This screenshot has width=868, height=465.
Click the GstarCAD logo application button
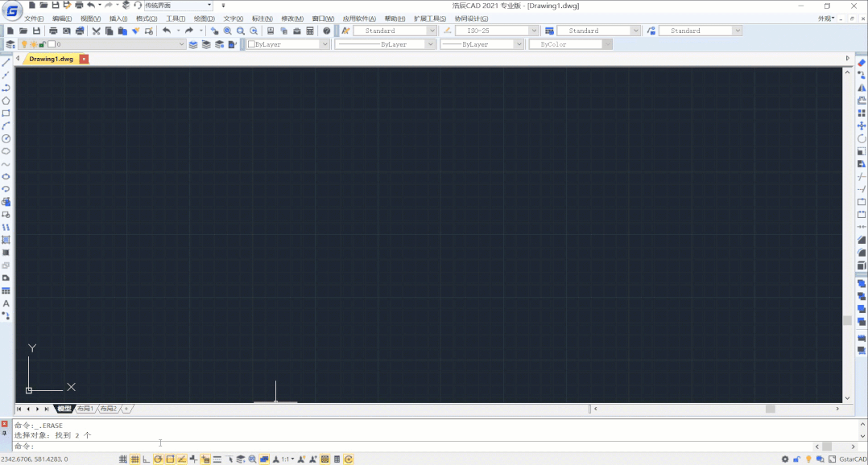pos(11,10)
